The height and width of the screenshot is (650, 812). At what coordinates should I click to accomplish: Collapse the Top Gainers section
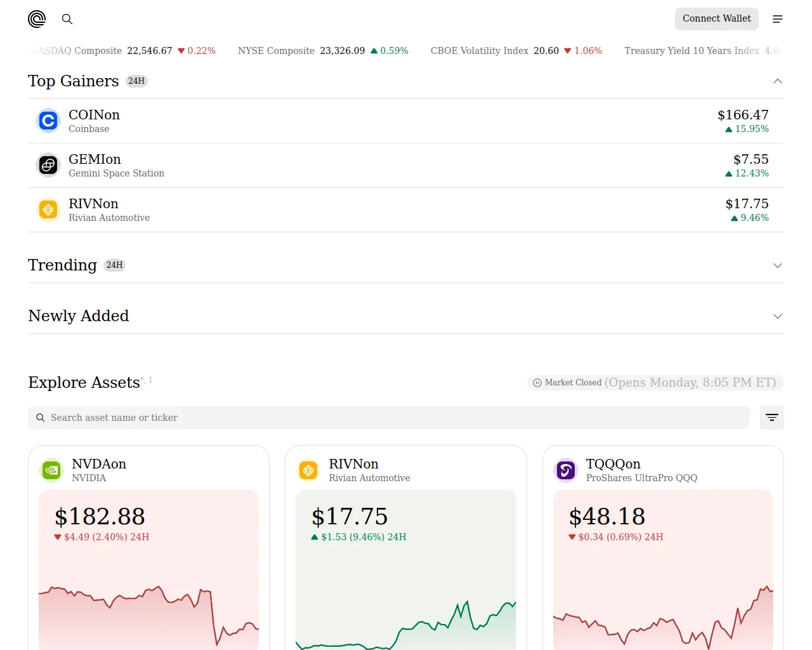tap(778, 81)
